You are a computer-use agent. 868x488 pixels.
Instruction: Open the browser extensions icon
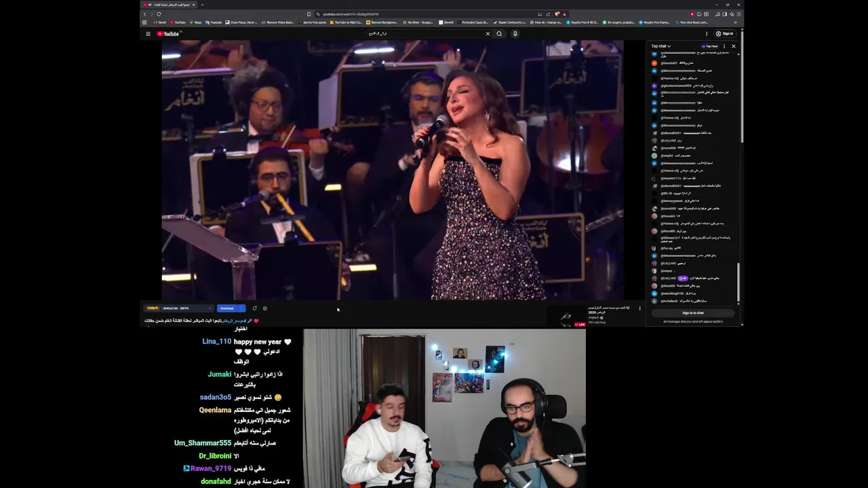coord(699,14)
